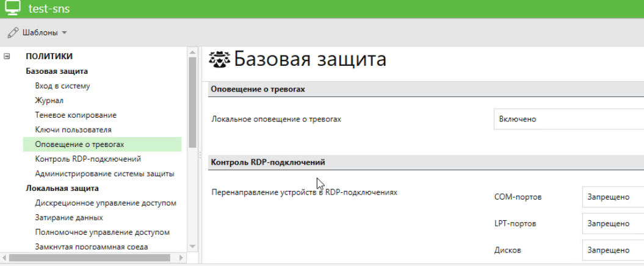Select Полномочное управление доступом item
The width and height of the screenshot is (644, 266).
[x=102, y=232]
